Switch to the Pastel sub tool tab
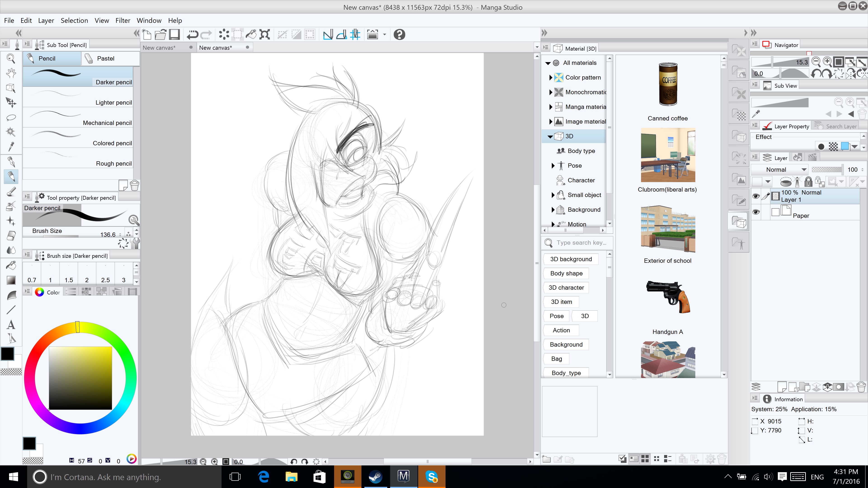 coord(106,58)
